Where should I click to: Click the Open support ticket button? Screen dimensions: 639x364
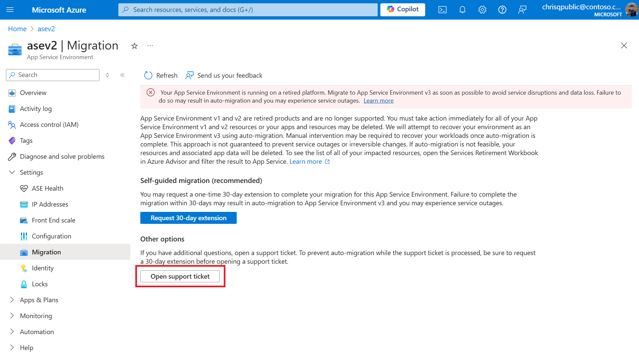point(180,276)
